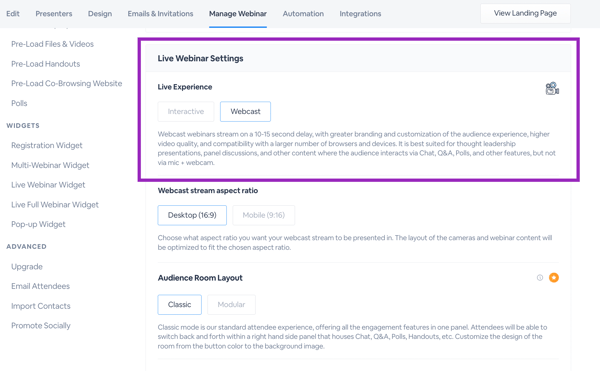Open the Presenters tab
This screenshot has height=371, width=600.
(x=54, y=14)
